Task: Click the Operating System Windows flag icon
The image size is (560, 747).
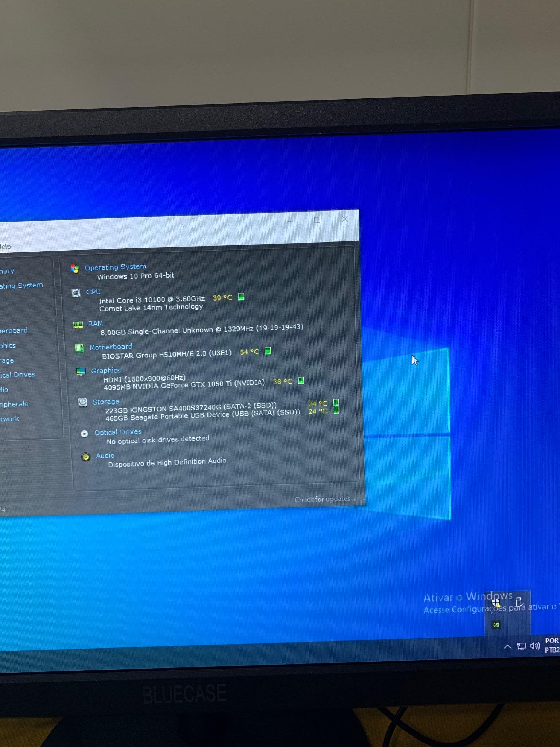Action: tap(75, 269)
